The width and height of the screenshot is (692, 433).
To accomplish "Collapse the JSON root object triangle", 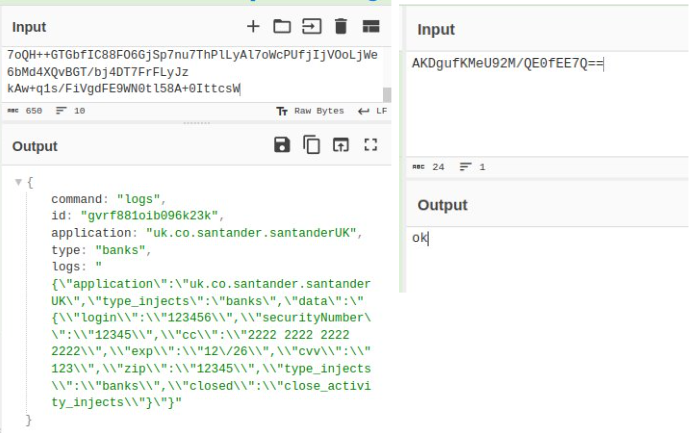I will [x=19, y=182].
